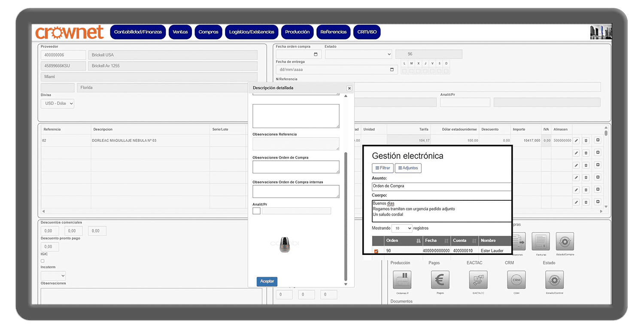Expand the Estado dropdown
This screenshot has width=644, height=328.
coord(358,54)
